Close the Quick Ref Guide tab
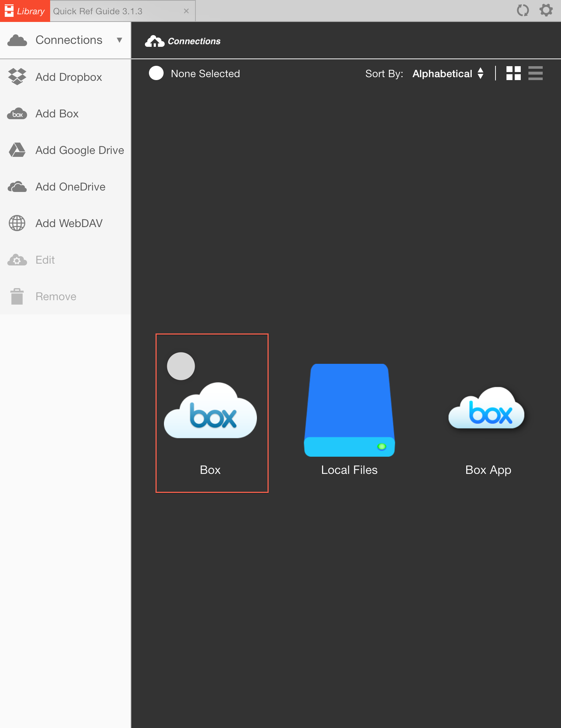 point(186,11)
